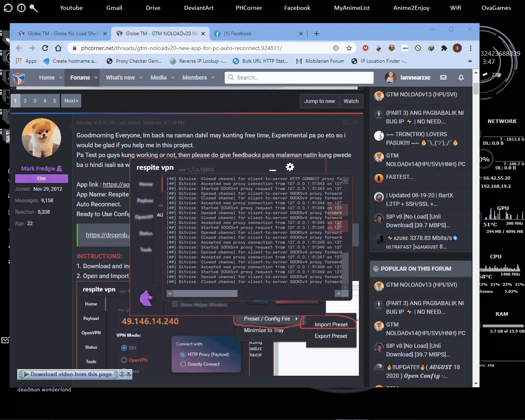Bookmark this page with the star icon
The height and width of the screenshot is (420, 525).
click(349, 48)
